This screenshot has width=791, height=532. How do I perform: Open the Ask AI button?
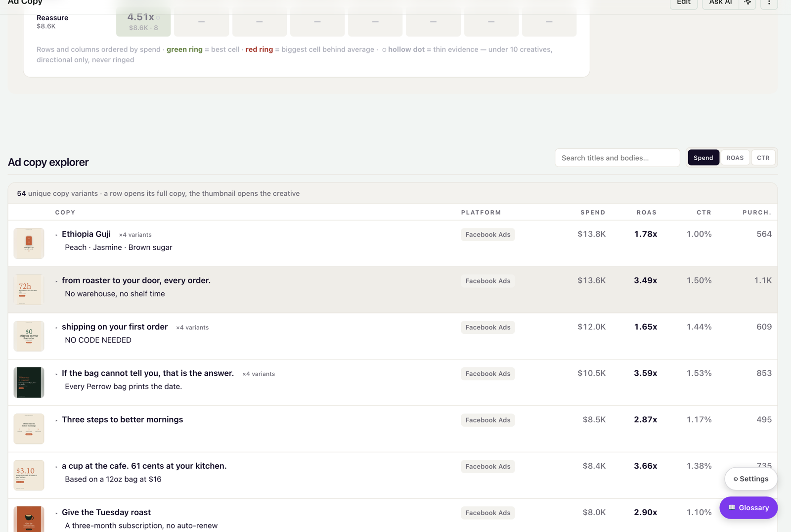720,3
